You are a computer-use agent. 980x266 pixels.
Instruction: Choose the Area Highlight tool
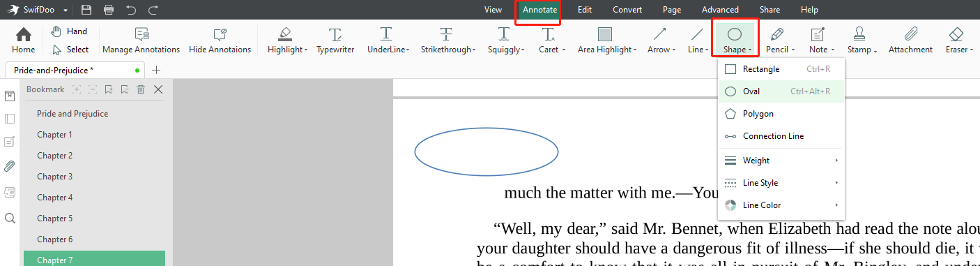pyautogui.click(x=606, y=41)
